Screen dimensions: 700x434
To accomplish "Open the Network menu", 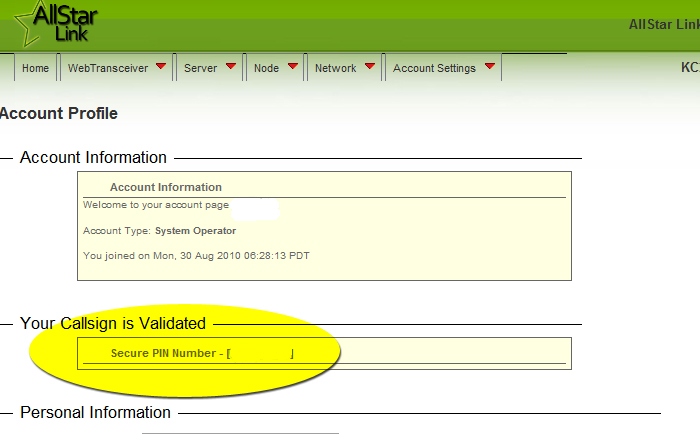I will 336,68.
